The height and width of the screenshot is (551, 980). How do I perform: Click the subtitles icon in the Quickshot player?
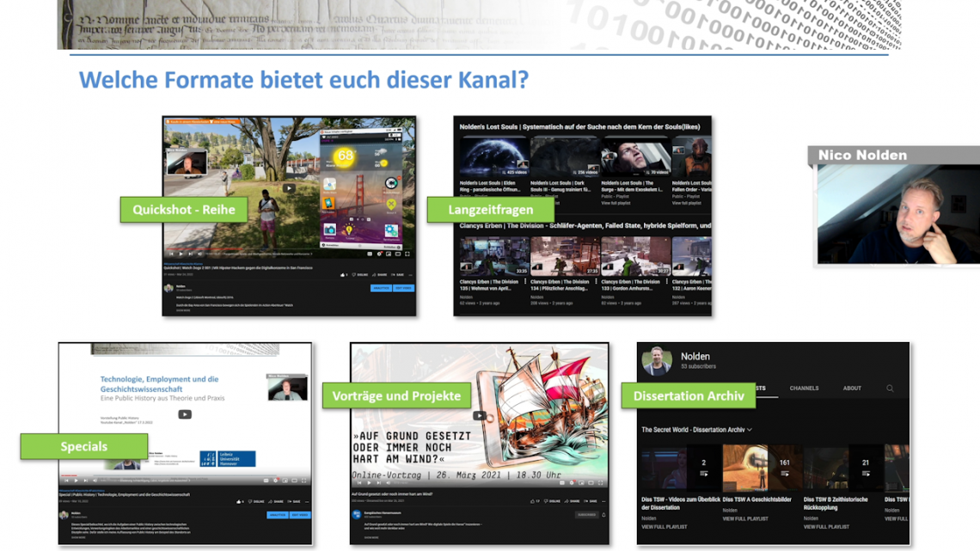370,254
